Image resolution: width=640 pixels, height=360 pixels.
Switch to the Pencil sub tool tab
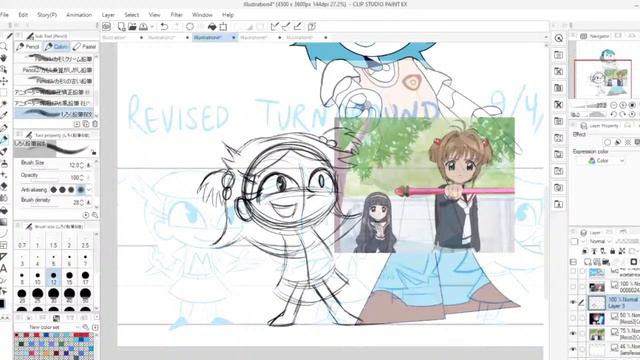click(28, 47)
